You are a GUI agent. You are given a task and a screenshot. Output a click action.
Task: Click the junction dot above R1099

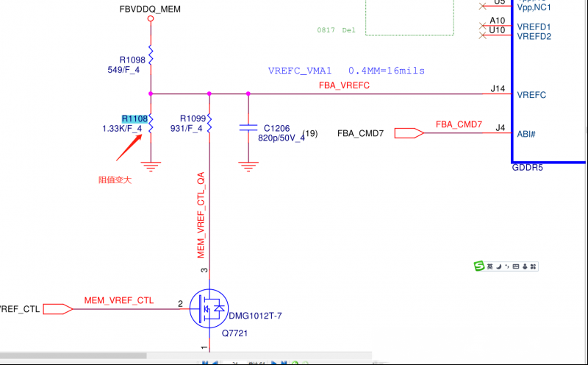tap(209, 93)
